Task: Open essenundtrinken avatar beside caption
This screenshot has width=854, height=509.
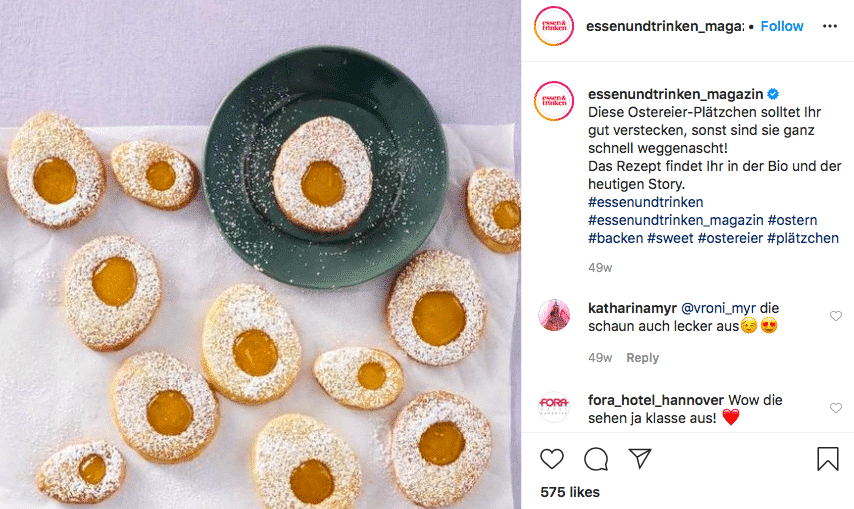Action: [554, 101]
